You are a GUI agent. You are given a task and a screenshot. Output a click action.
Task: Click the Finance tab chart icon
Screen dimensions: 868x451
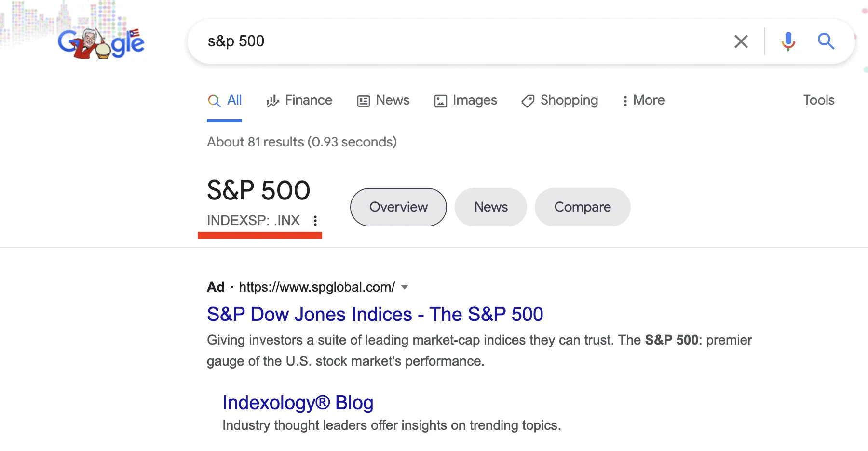[x=273, y=101]
